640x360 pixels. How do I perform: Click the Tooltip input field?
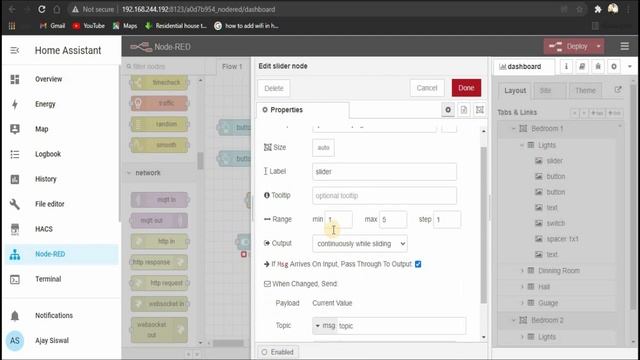(384, 196)
